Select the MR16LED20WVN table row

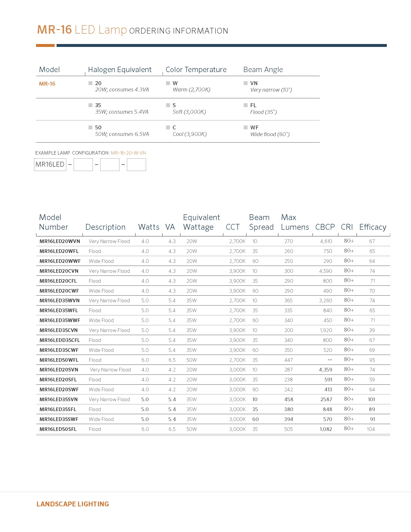pyautogui.click(x=213, y=241)
